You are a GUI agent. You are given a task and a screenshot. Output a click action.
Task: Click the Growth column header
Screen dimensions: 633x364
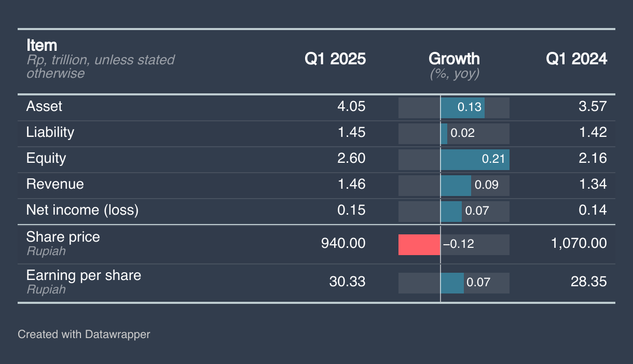click(x=454, y=59)
